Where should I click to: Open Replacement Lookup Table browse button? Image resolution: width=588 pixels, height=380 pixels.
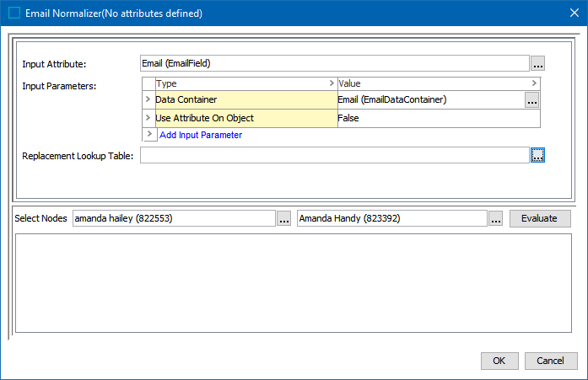[x=537, y=155]
